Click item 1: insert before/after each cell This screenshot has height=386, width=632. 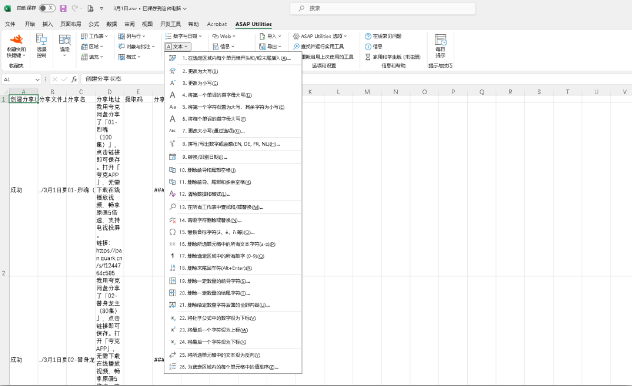[233, 58]
